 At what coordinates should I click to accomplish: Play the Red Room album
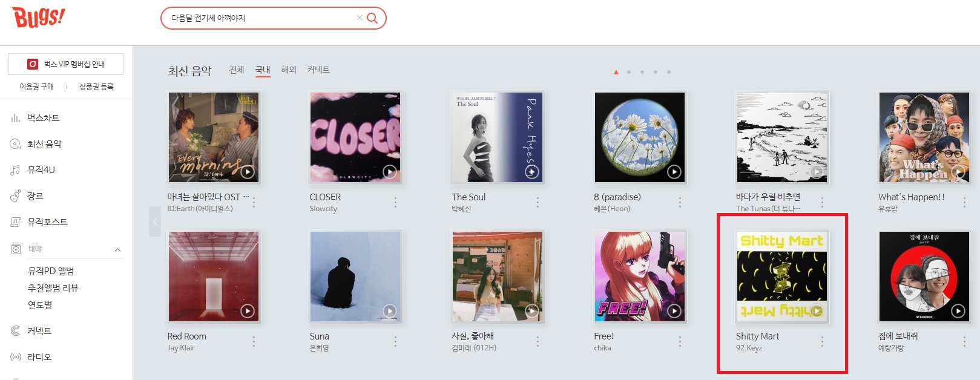248,311
